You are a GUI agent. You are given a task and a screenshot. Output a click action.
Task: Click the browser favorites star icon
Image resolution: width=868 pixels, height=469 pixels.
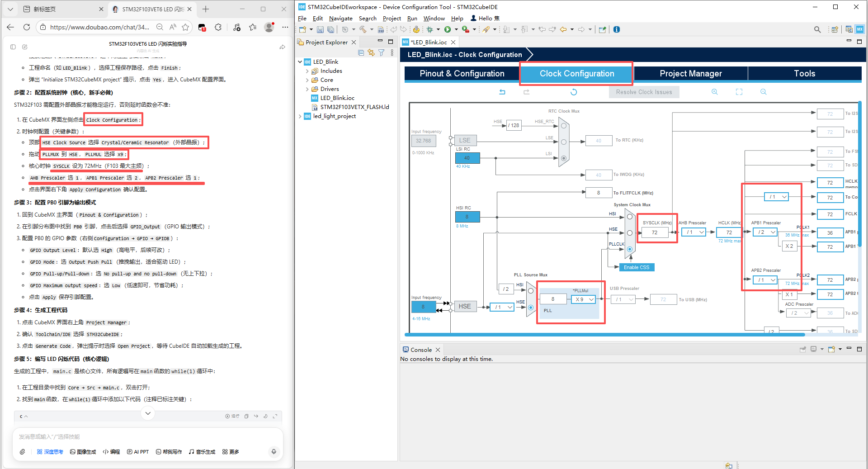click(x=185, y=27)
